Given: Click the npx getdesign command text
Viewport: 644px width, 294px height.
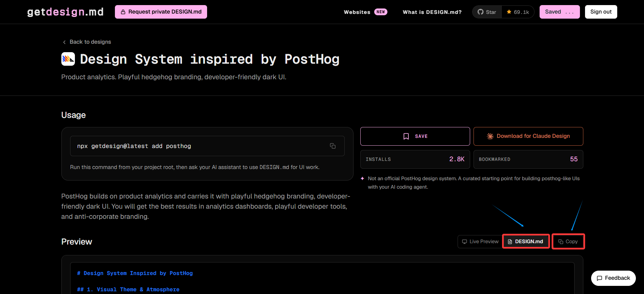Looking at the screenshot, I should tap(134, 146).
